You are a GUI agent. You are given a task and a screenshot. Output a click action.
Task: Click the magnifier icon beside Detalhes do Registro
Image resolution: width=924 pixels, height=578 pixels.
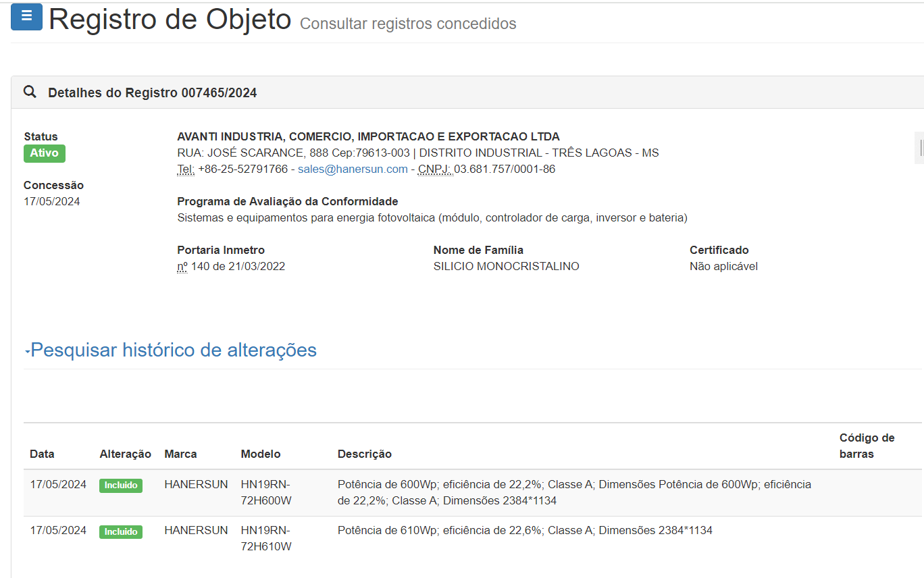point(30,92)
